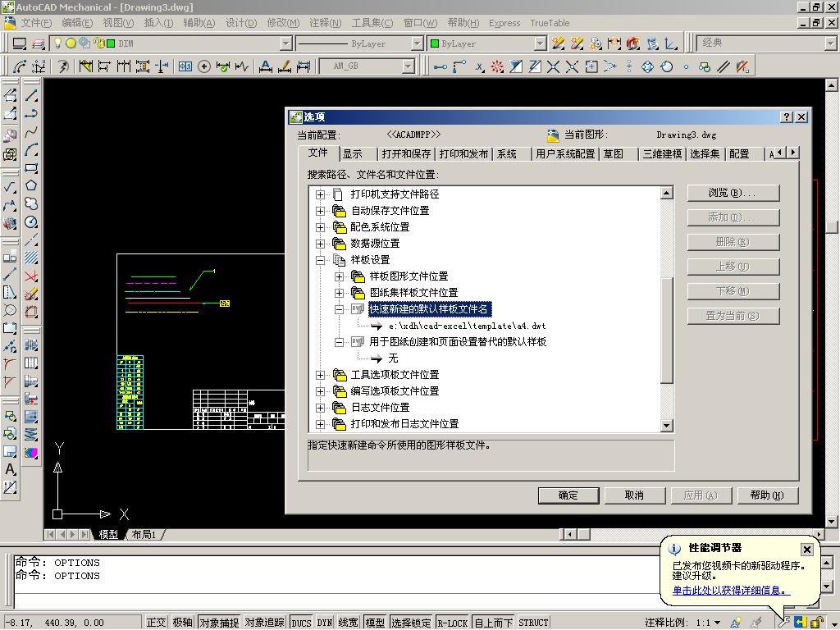Image resolution: width=840 pixels, height=630 pixels.
Task: Switch to 用户系统配置 tab
Action: 565,154
